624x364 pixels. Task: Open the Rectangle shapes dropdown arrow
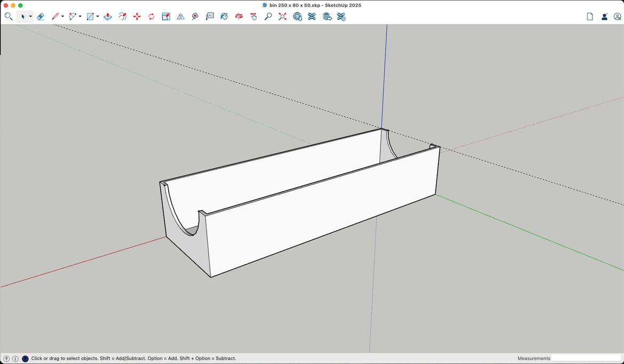pyautogui.click(x=98, y=17)
